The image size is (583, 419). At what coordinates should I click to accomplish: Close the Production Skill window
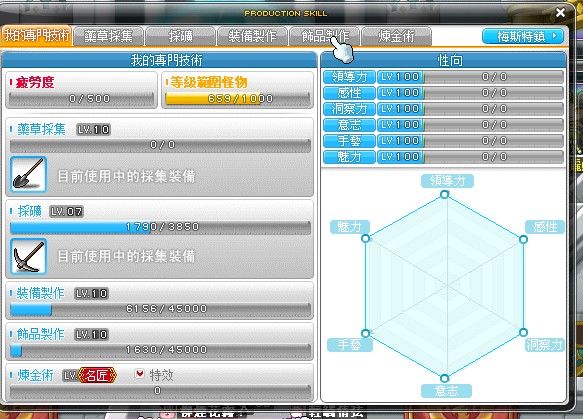(x=560, y=13)
